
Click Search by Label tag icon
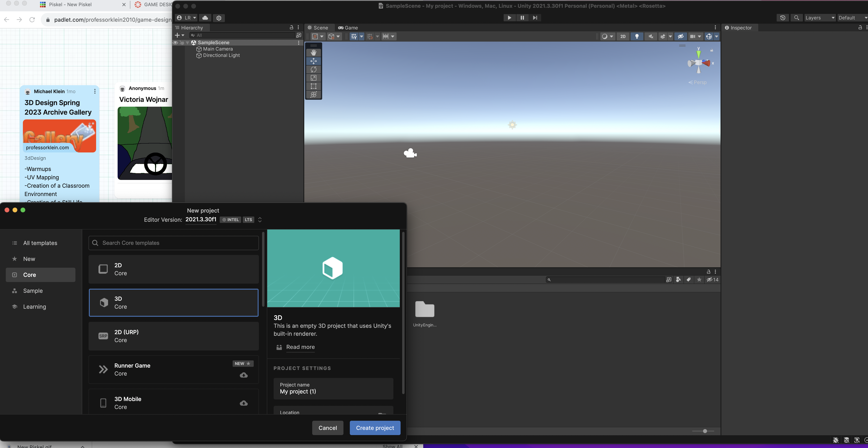[689, 279]
